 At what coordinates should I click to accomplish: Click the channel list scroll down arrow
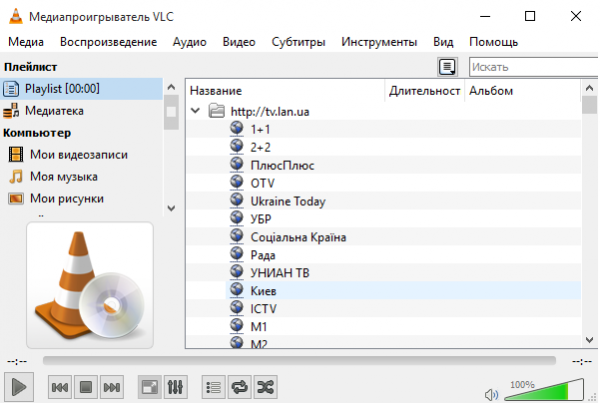[590, 340]
